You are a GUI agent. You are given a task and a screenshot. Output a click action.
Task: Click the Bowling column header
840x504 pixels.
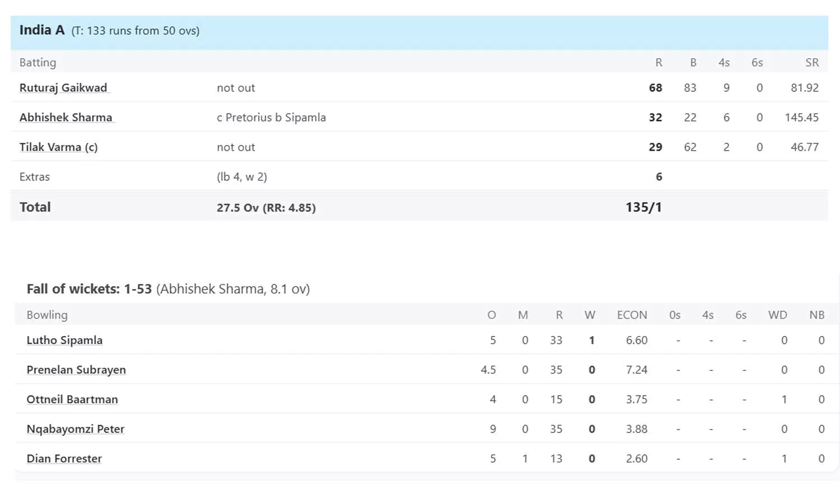[x=47, y=315]
